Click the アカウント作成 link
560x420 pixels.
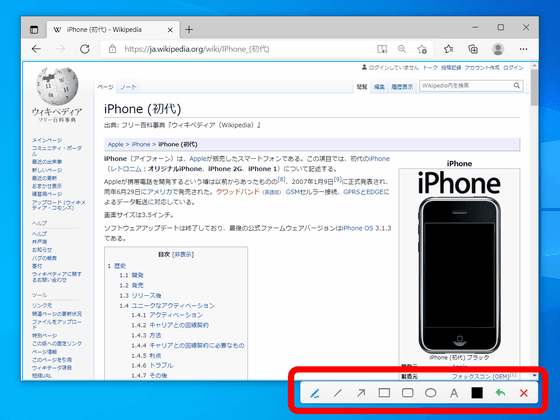point(482,68)
